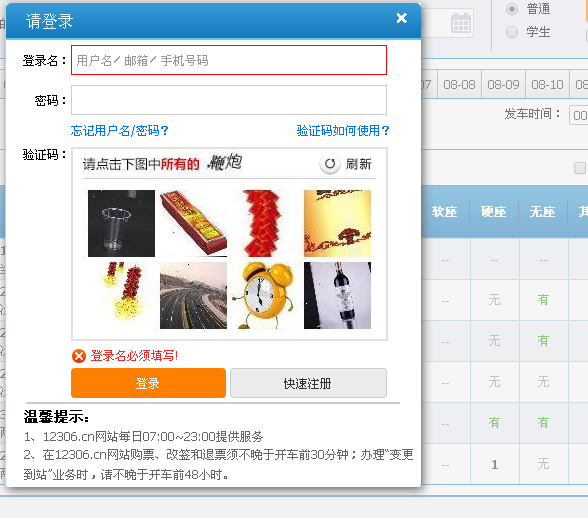Image resolution: width=588 pixels, height=518 pixels.
Task: Click the 刷新 refresh text
Action: point(358,164)
